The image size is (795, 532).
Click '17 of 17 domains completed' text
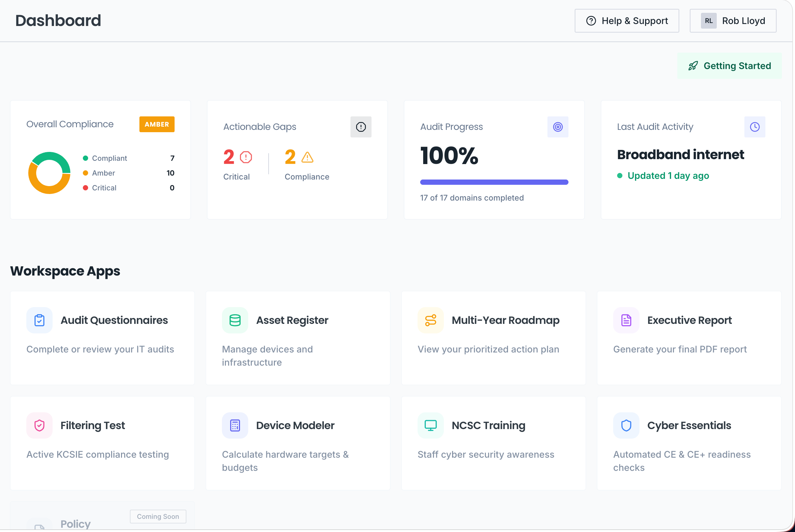[x=472, y=198]
